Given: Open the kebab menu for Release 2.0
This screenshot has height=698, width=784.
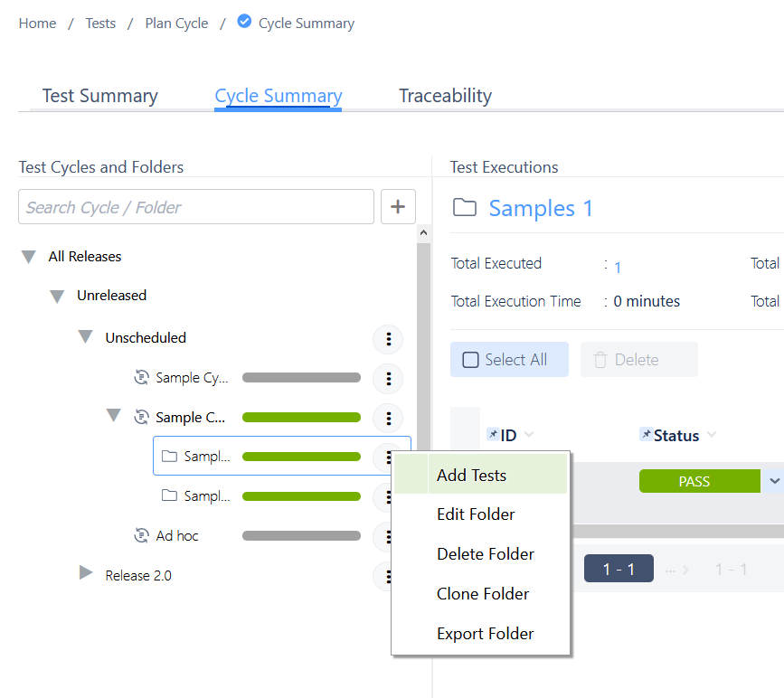Looking at the screenshot, I should [x=388, y=575].
